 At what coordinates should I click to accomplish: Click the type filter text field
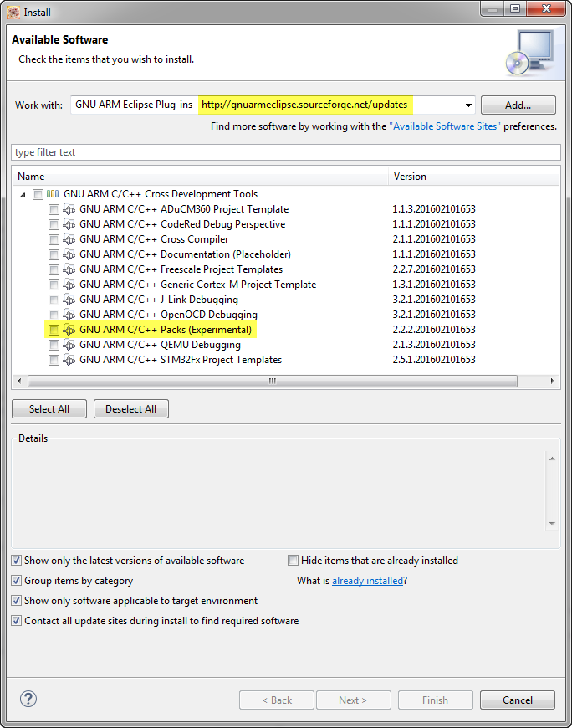285,152
